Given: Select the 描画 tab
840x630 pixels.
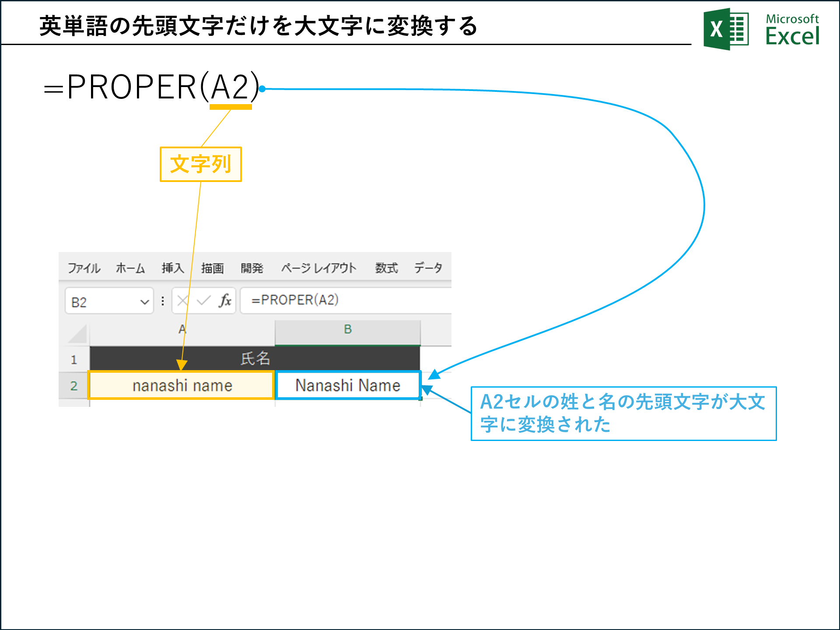Looking at the screenshot, I should pos(213,268).
